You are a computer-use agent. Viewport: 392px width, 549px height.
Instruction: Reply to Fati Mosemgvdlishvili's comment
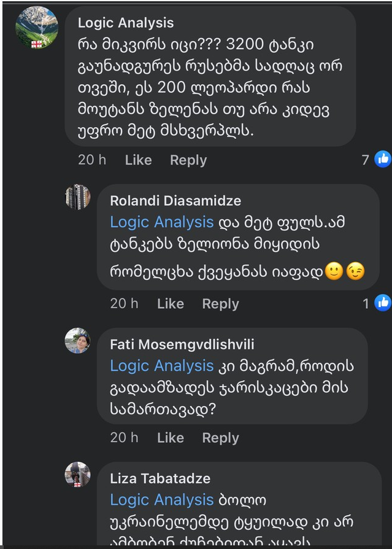pyautogui.click(x=220, y=438)
